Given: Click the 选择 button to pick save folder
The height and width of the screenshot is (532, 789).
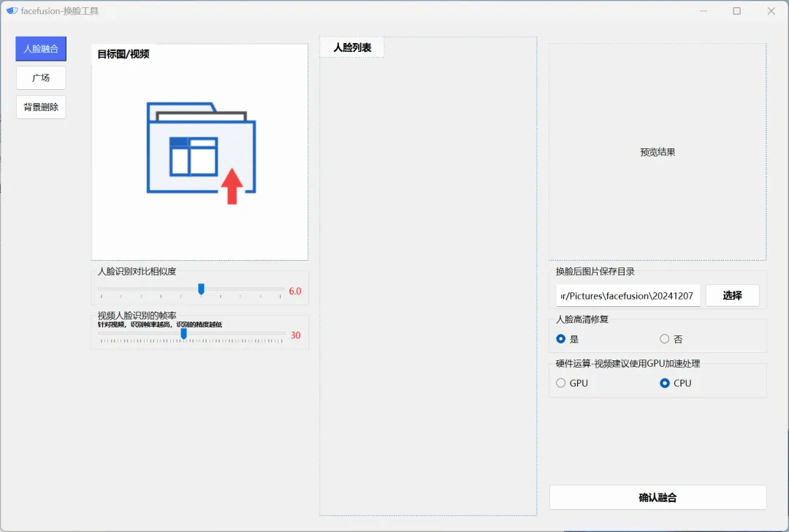Looking at the screenshot, I should point(732,295).
